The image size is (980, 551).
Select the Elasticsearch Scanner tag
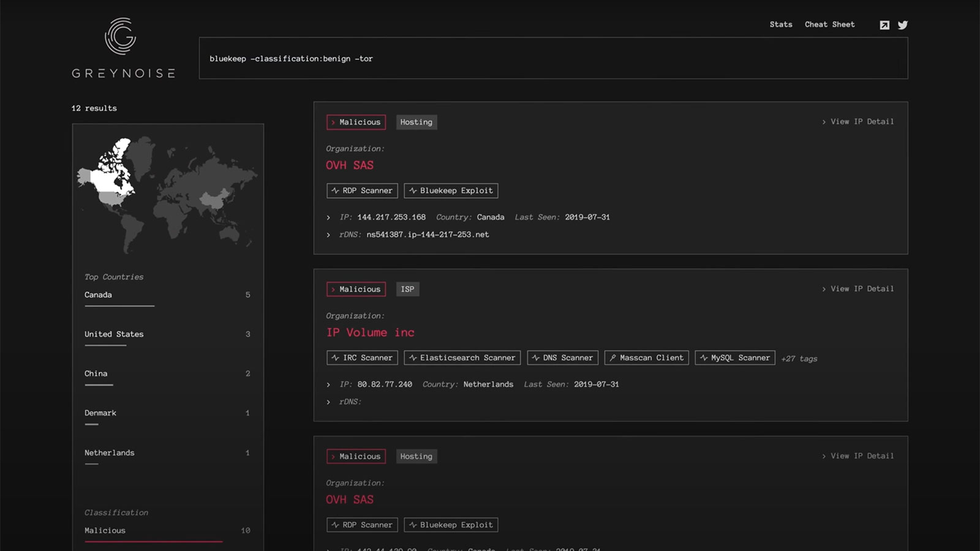click(462, 358)
